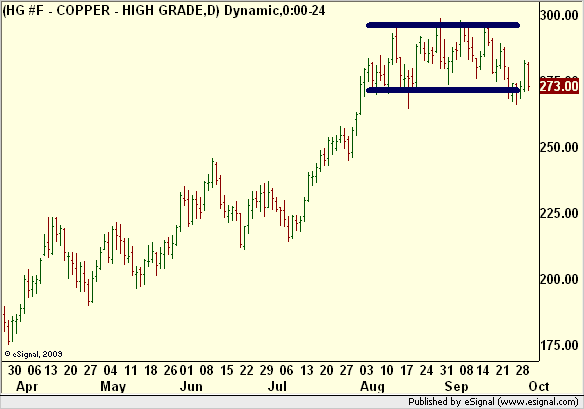584x409 pixels.
Task: Click the 'Jun' month label on the time axis
Action: pos(191,386)
